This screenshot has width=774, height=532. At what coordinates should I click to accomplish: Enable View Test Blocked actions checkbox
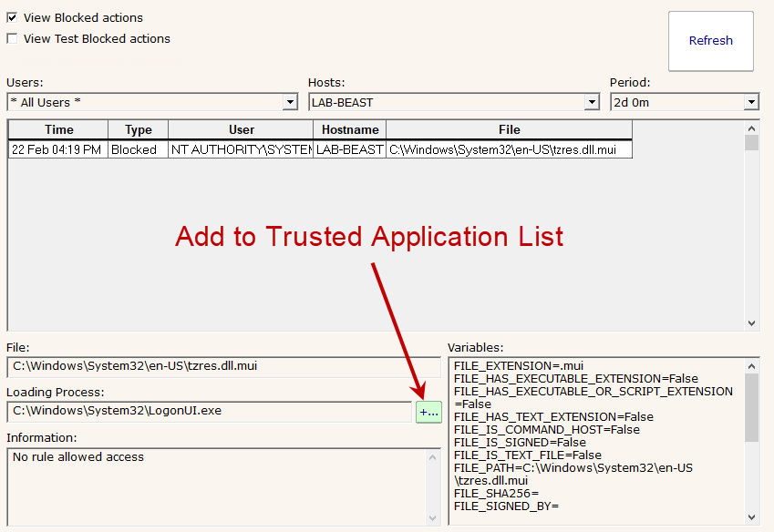pyautogui.click(x=12, y=38)
